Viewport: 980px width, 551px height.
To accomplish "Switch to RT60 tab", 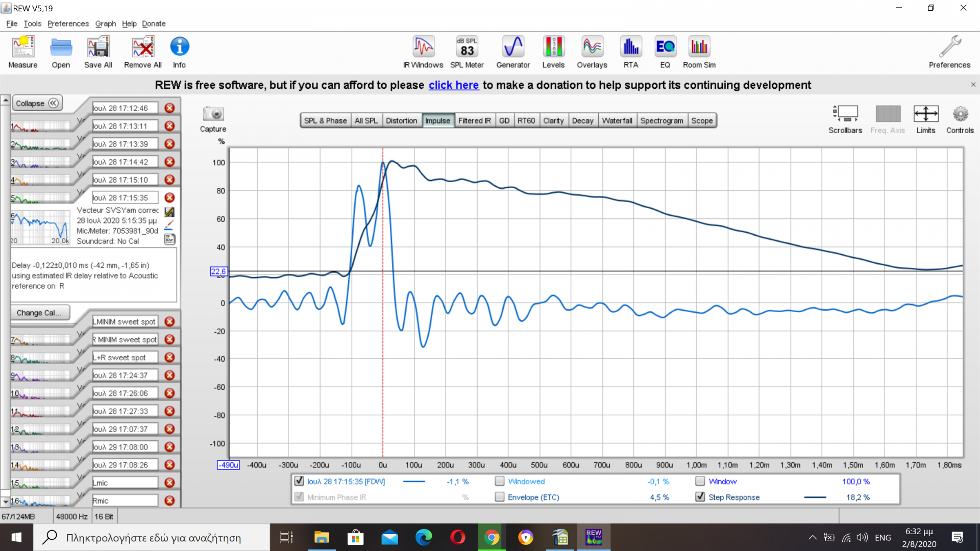I will 526,120.
